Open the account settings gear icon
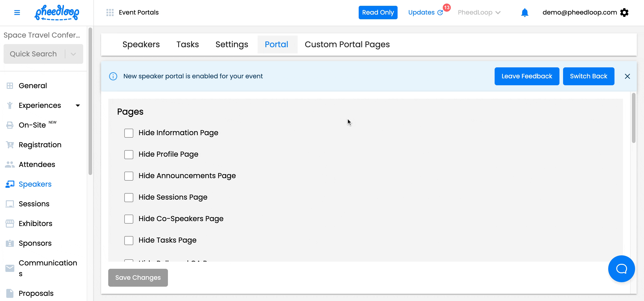Viewport: 644px width, 301px height. click(x=624, y=13)
